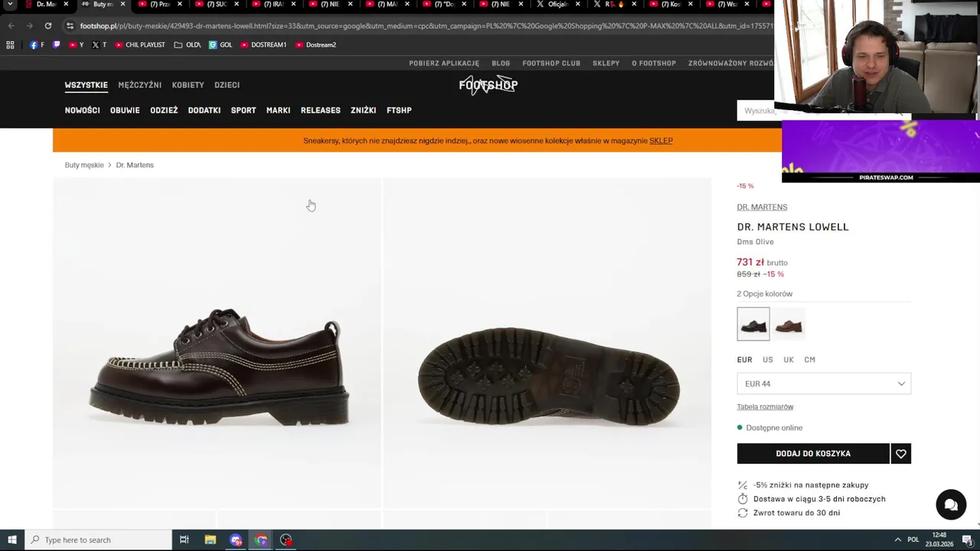This screenshot has width=980, height=551.
Task: Open the RELEASES menu
Action: (x=320, y=110)
